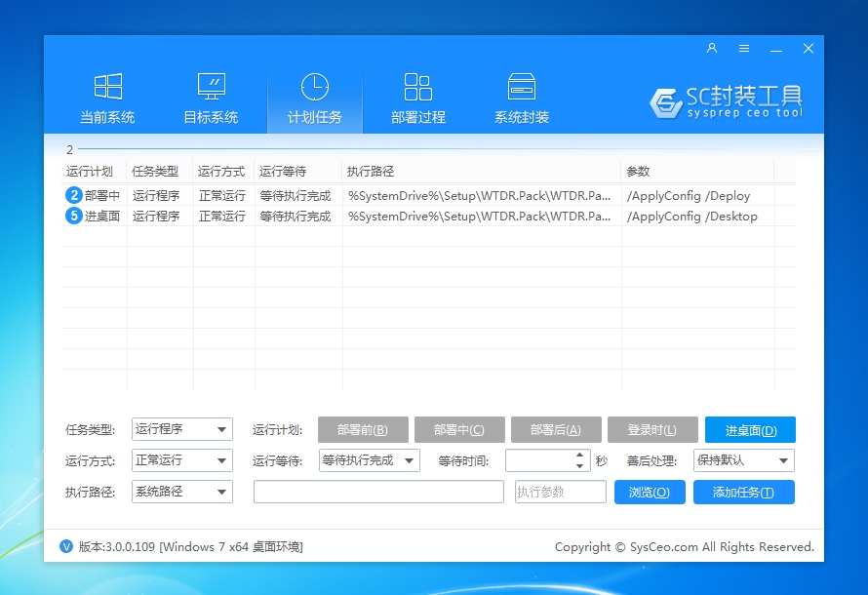Click the version badge icon in status bar
The width and height of the screenshot is (868, 595).
tap(66, 546)
